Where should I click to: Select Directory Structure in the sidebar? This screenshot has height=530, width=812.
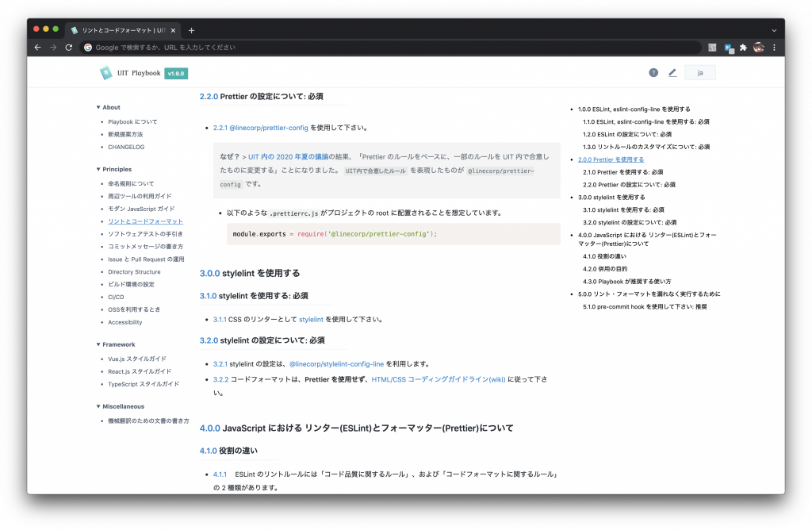pos(134,271)
